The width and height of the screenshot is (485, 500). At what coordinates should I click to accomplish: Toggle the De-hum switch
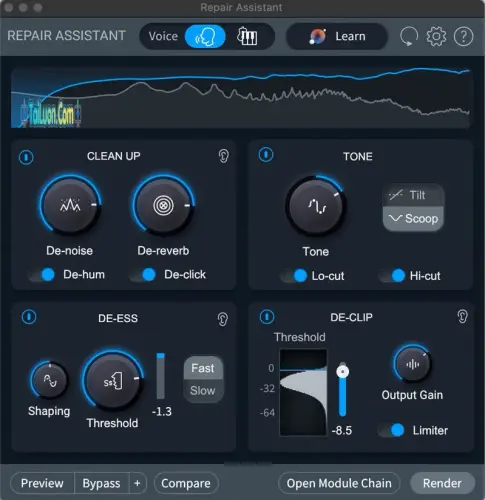[x=42, y=275]
